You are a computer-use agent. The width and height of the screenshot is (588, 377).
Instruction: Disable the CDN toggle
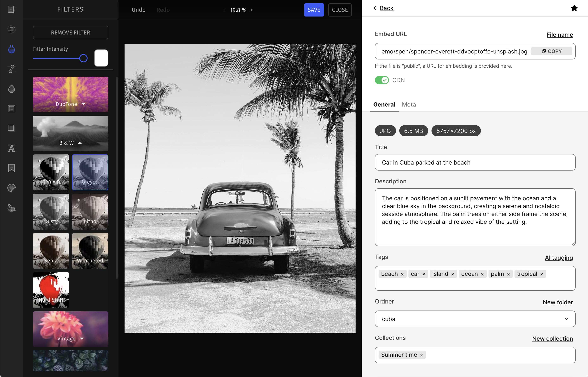382,80
